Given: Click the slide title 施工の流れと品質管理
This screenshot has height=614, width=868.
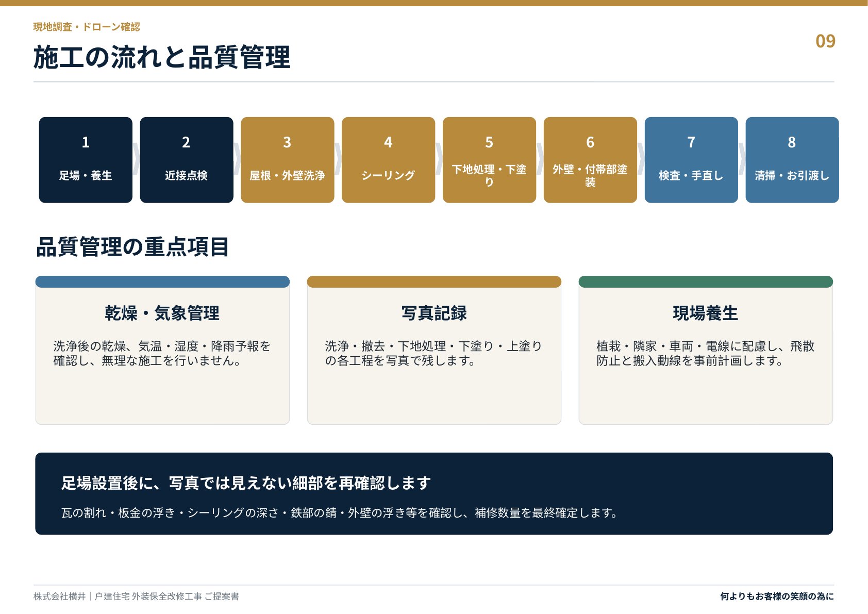Looking at the screenshot, I should point(162,57).
